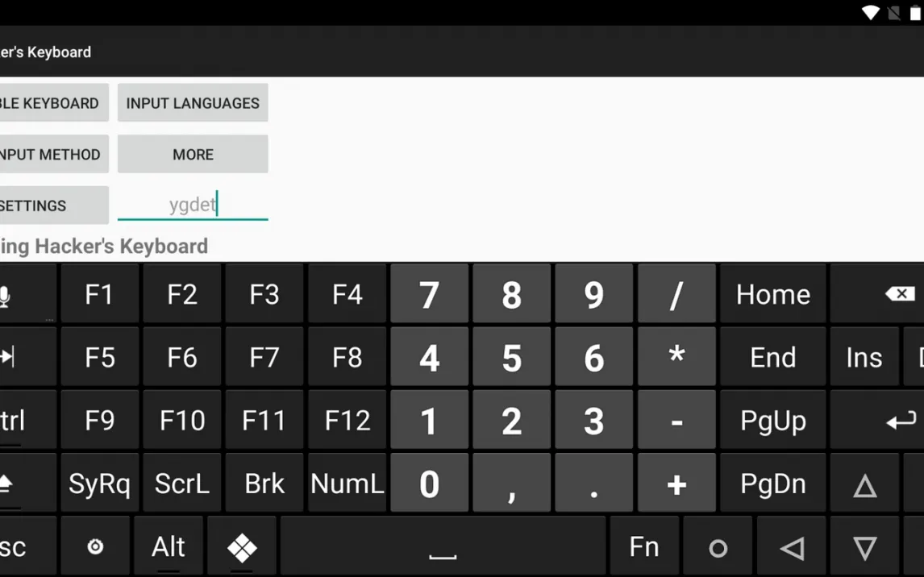
Task: Toggle the NumL number lock key
Action: tap(347, 484)
